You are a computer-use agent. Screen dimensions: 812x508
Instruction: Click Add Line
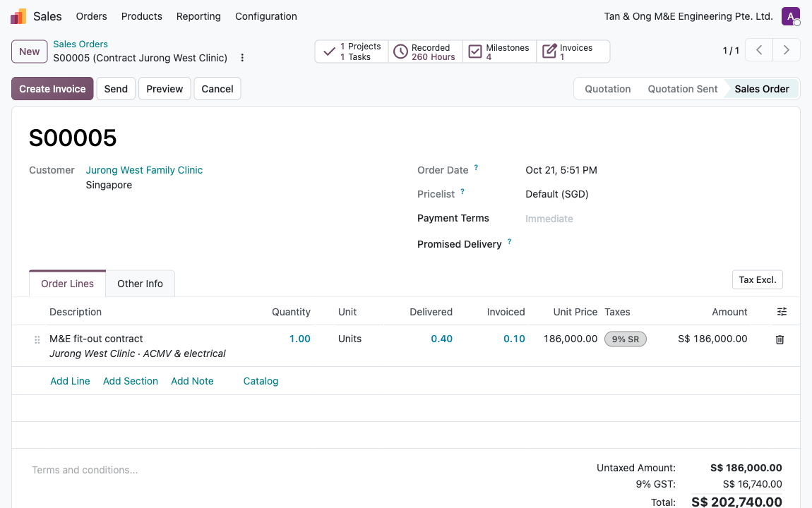point(70,381)
